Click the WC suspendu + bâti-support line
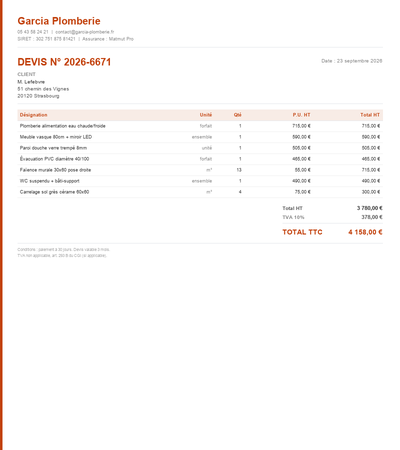 (200, 181)
